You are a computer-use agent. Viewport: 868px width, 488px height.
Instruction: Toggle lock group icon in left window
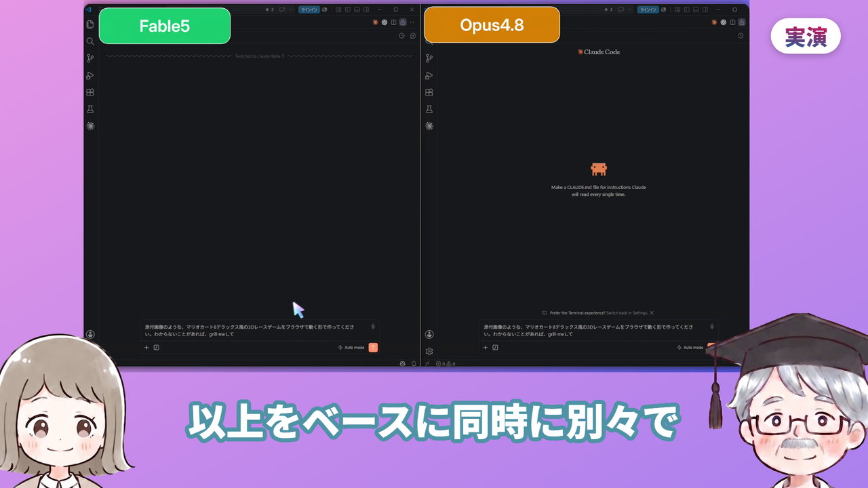click(x=403, y=22)
